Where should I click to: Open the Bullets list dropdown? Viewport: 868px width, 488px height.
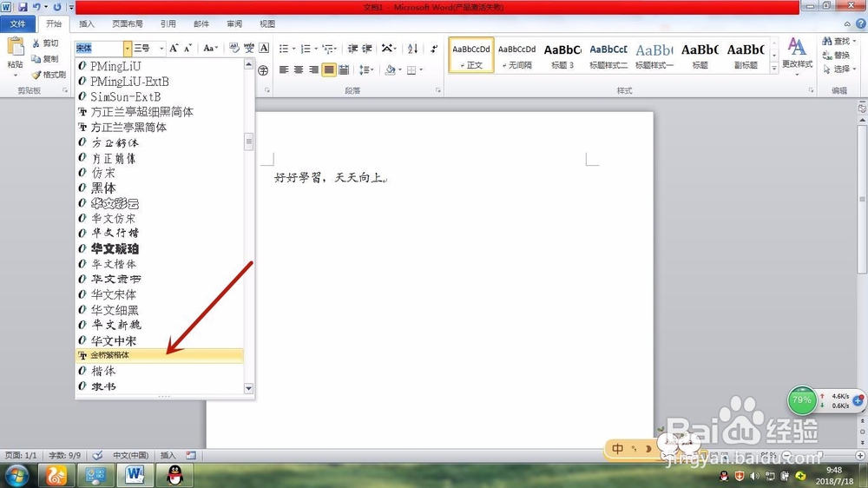click(293, 49)
